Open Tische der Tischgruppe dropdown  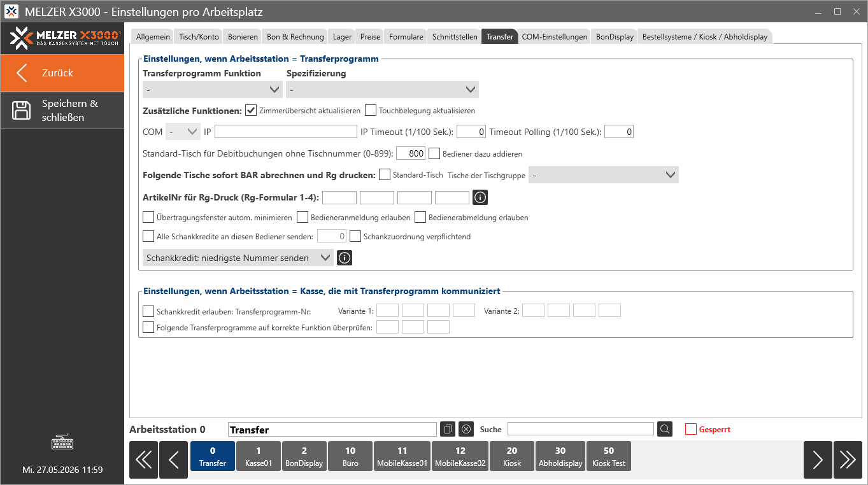coord(604,175)
